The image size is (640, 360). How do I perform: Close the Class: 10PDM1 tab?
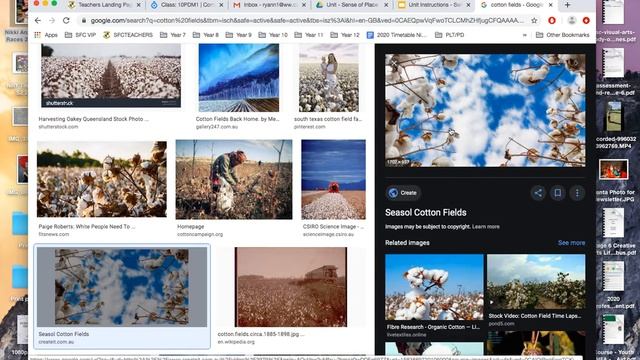point(221,5)
